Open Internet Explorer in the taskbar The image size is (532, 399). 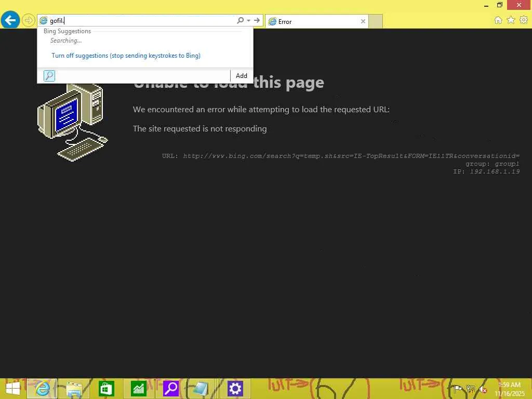42,389
